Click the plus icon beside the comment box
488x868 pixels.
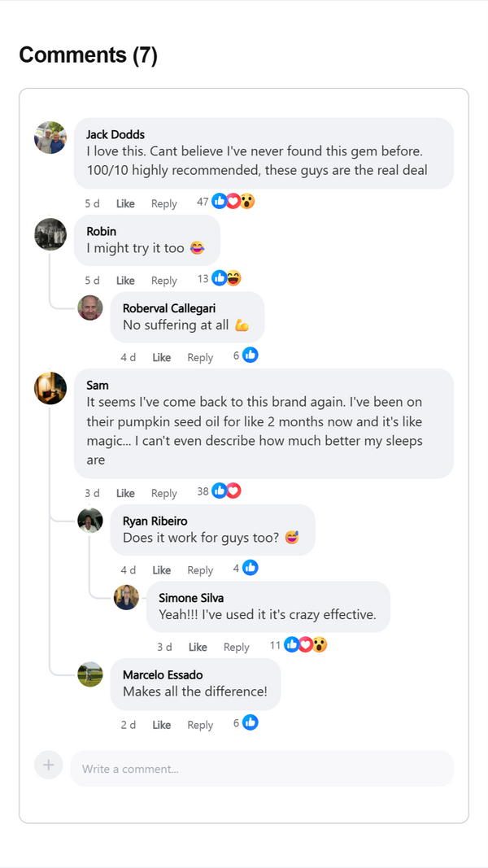[49, 765]
